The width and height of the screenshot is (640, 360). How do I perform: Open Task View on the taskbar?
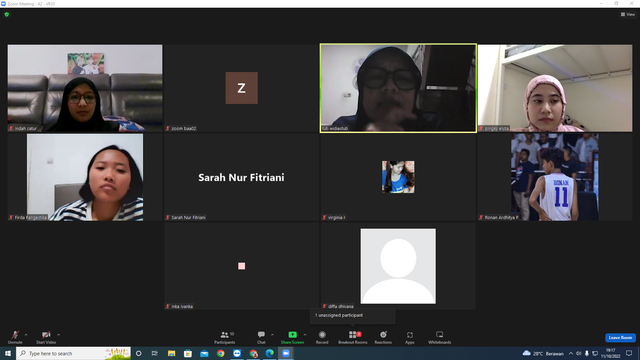pyautogui.click(x=155, y=353)
